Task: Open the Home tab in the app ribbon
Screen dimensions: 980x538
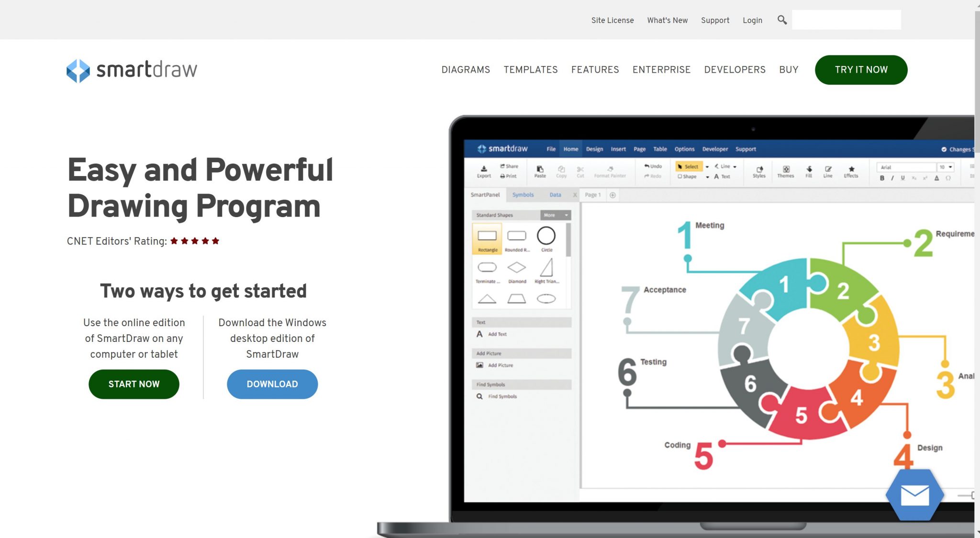Action: (570, 149)
